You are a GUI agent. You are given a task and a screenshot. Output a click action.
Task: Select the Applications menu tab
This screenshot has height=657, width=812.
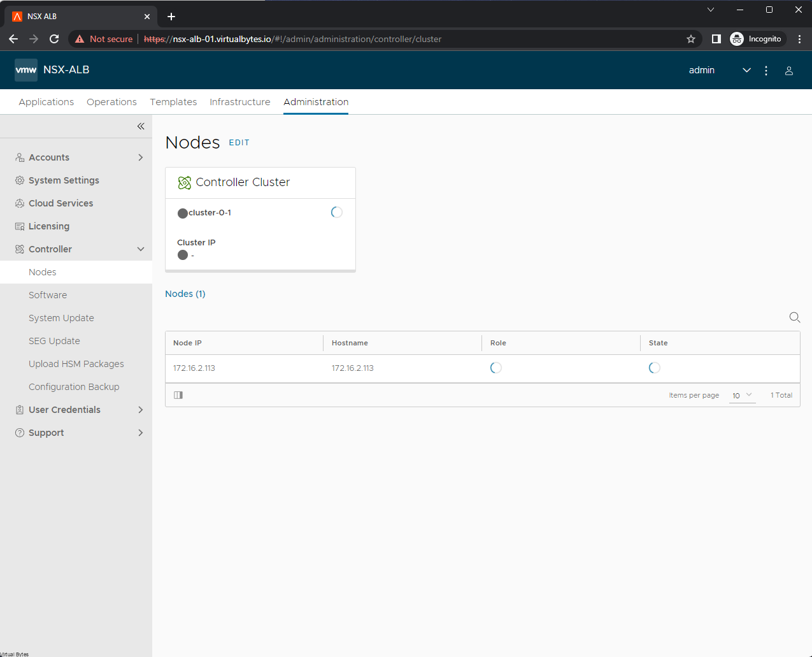(46, 102)
